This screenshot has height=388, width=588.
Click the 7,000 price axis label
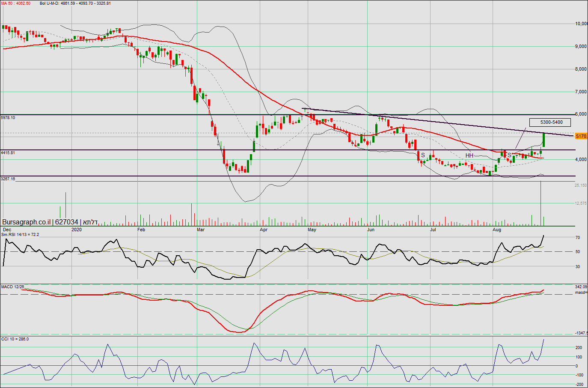[x=581, y=92]
